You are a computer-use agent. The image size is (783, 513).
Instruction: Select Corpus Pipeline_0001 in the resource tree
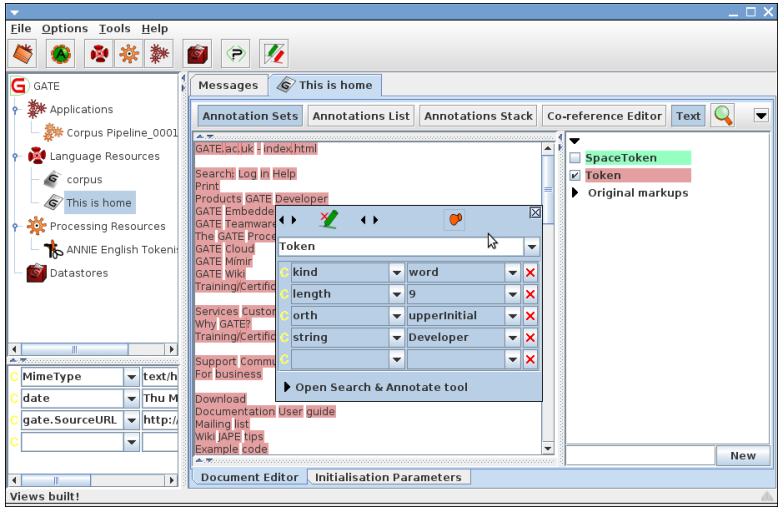121,132
